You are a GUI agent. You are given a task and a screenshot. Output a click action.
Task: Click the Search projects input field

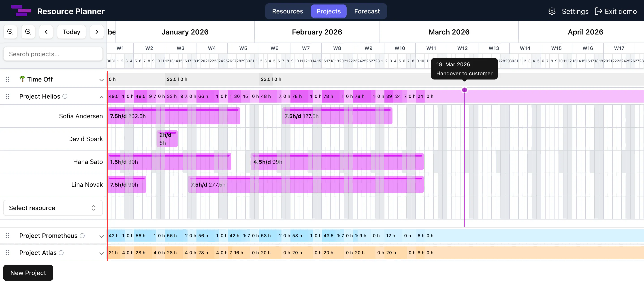(53, 54)
